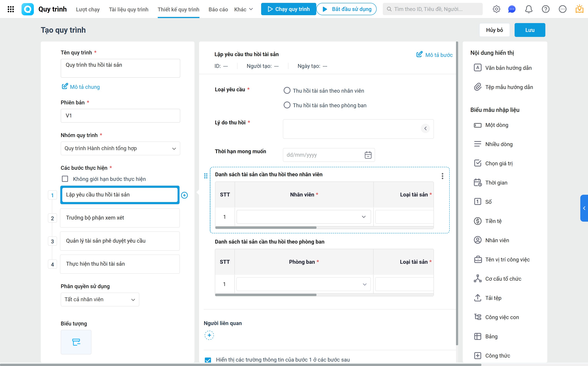Expand the Khác menu dropdown

[x=243, y=9]
